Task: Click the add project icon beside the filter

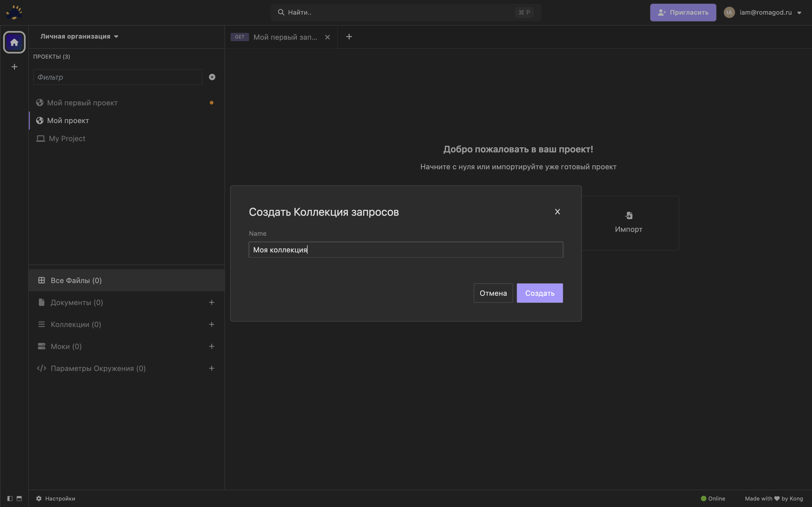Action: tap(212, 77)
